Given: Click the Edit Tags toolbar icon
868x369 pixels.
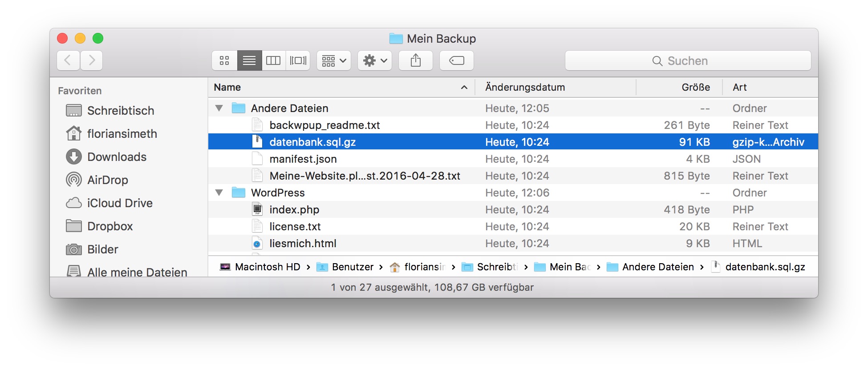Looking at the screenshot, I should point(456,60).
